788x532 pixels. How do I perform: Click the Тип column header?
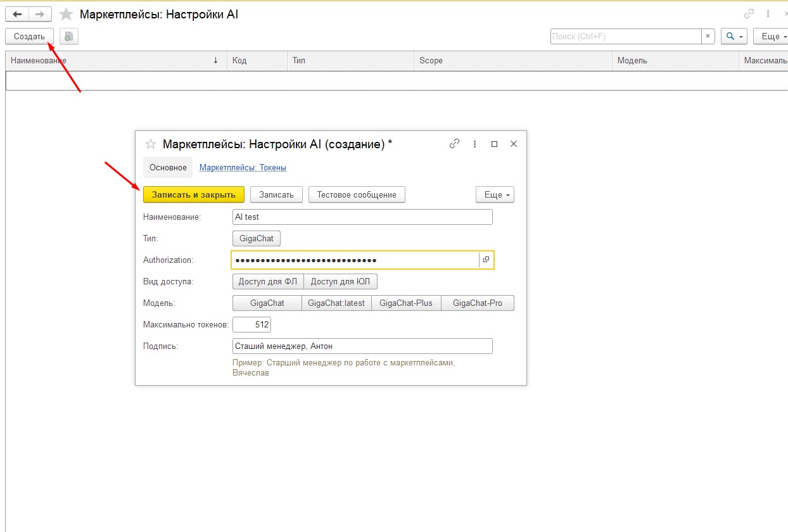350,60
